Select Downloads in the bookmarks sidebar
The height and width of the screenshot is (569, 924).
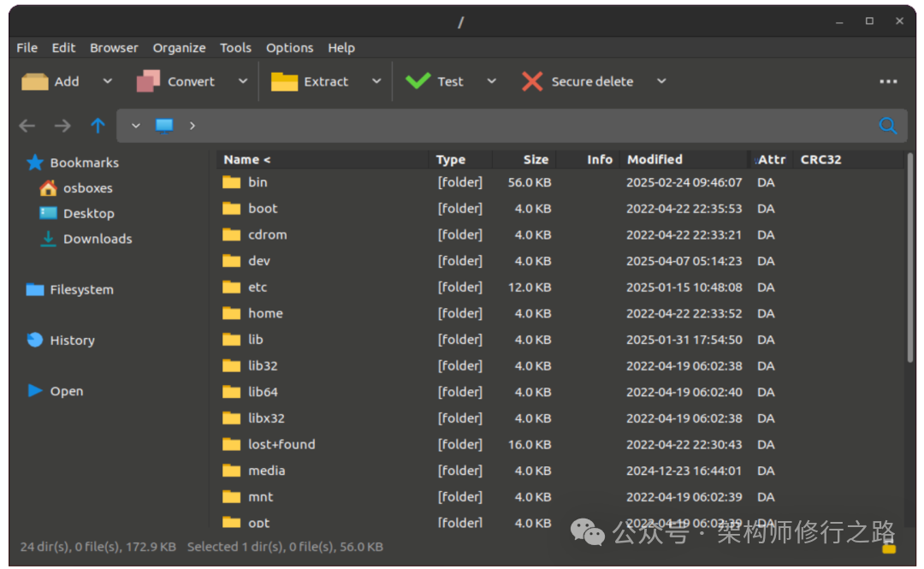97,239
